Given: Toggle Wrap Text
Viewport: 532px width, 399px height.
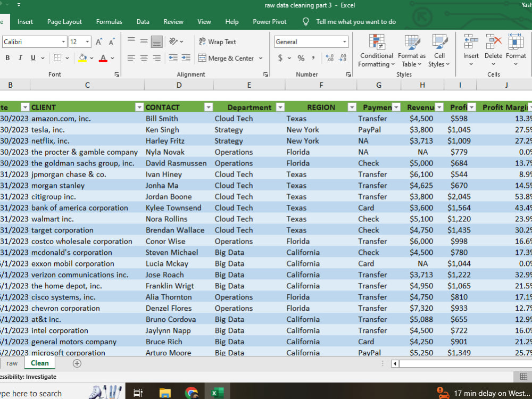Looking at the screenshot, I should pos(217,41).
